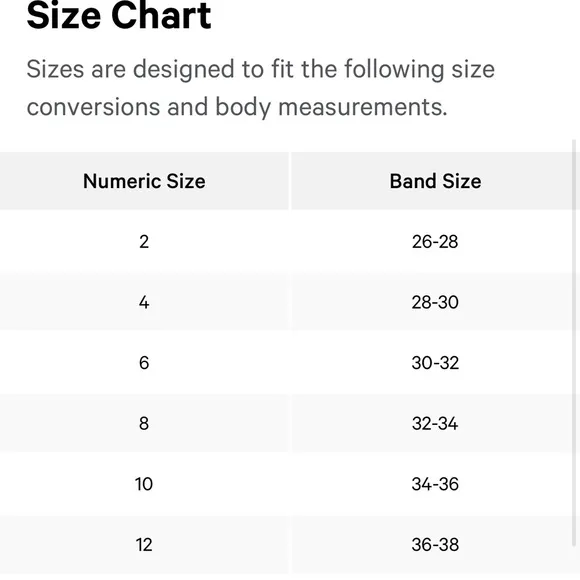The width and height of the screenshot is (580, 580).
Task: Click band size 30-32 cell
Action: (435, 363)
